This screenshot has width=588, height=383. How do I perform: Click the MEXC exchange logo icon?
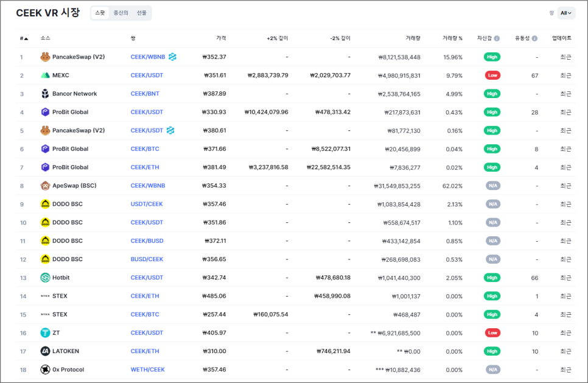point(45,76)
